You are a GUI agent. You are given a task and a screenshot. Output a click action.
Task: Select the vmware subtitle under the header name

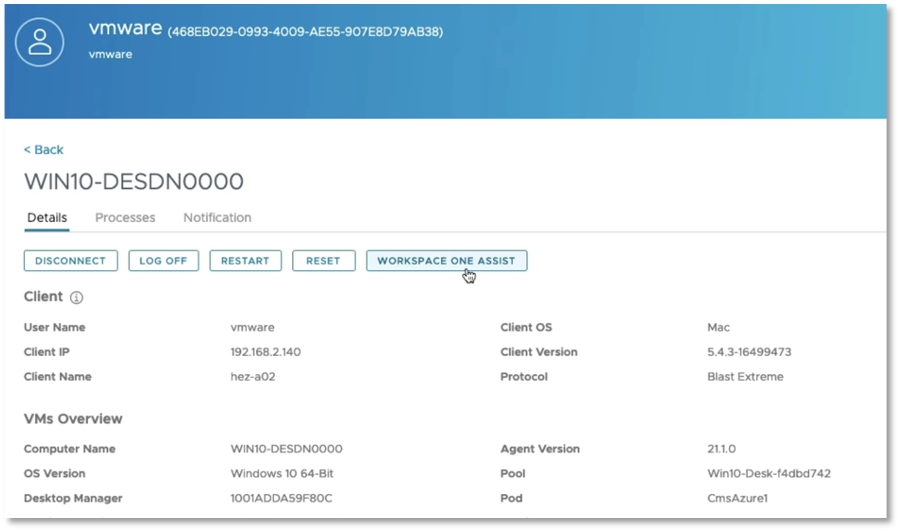tap(111, 54)
